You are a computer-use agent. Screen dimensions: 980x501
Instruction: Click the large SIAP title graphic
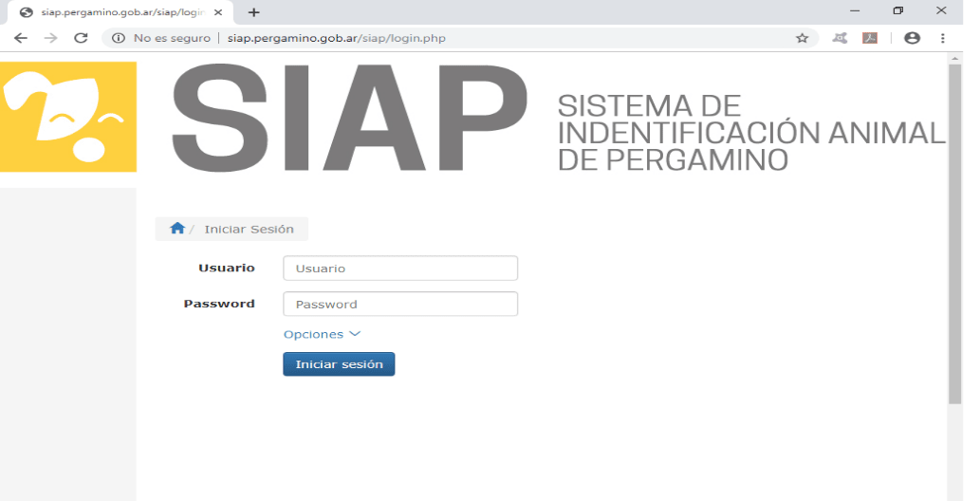click(350, 117)
